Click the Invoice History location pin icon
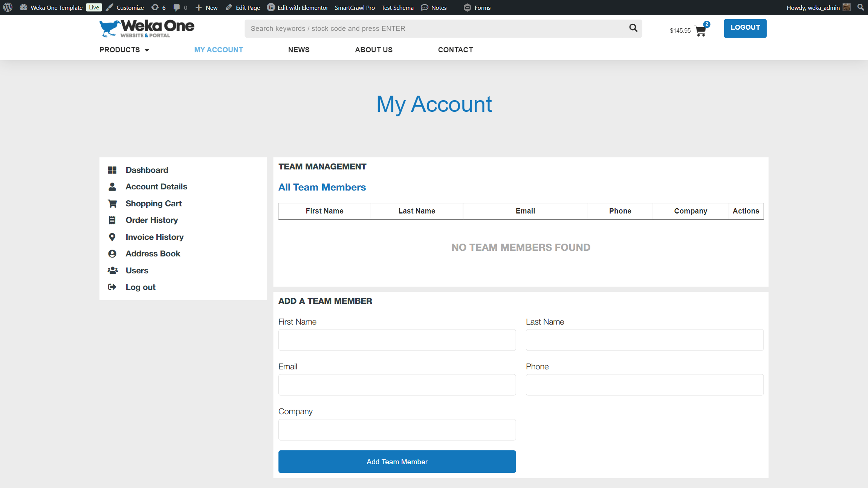This screenshot has height=488, width=868. pos(112,236)
